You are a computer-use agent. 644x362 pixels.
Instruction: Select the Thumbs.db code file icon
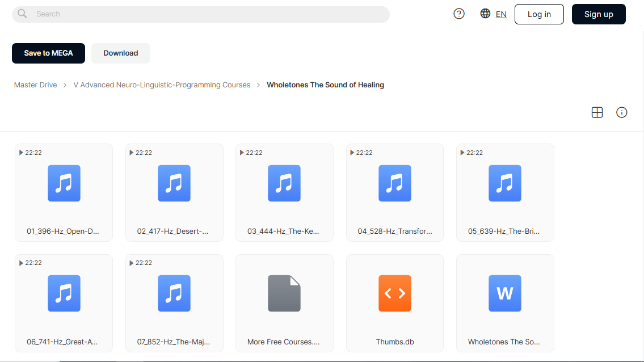(395, 293)
